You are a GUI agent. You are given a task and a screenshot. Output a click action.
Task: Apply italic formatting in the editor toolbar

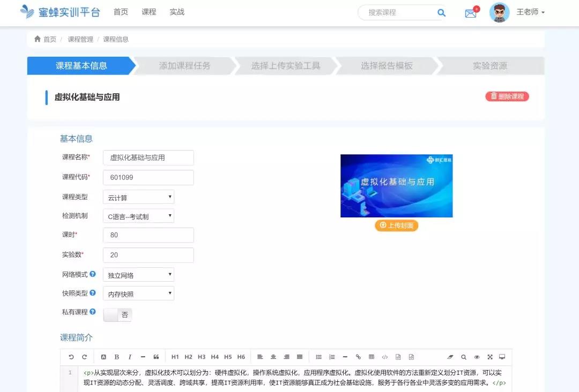[x=129, y=357]
